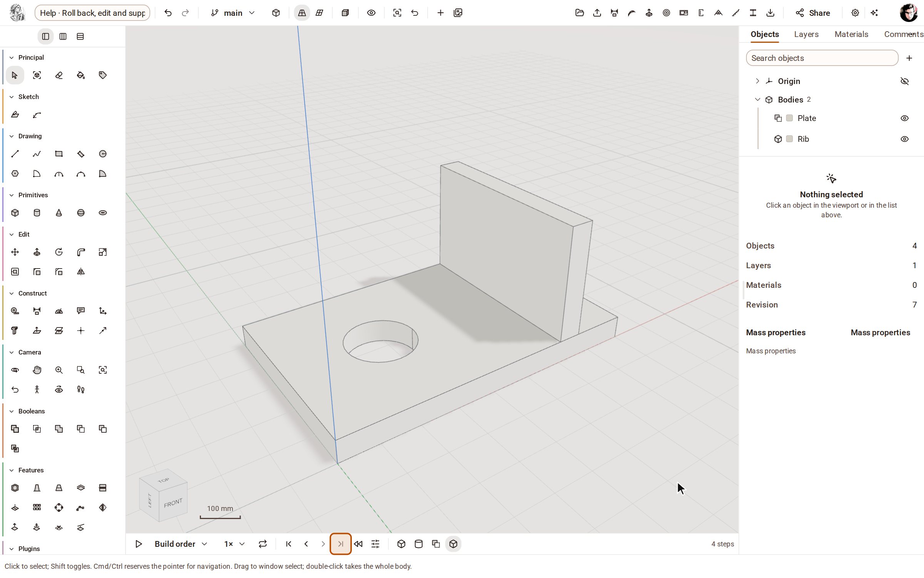
Task: Switch to the Materials tab
Action: [x=851, y=34]
